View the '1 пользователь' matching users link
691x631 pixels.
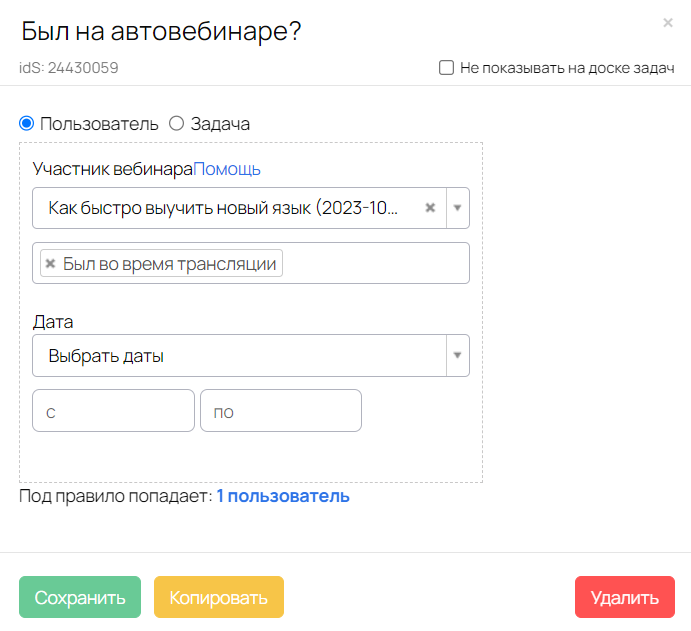[283, 496]
